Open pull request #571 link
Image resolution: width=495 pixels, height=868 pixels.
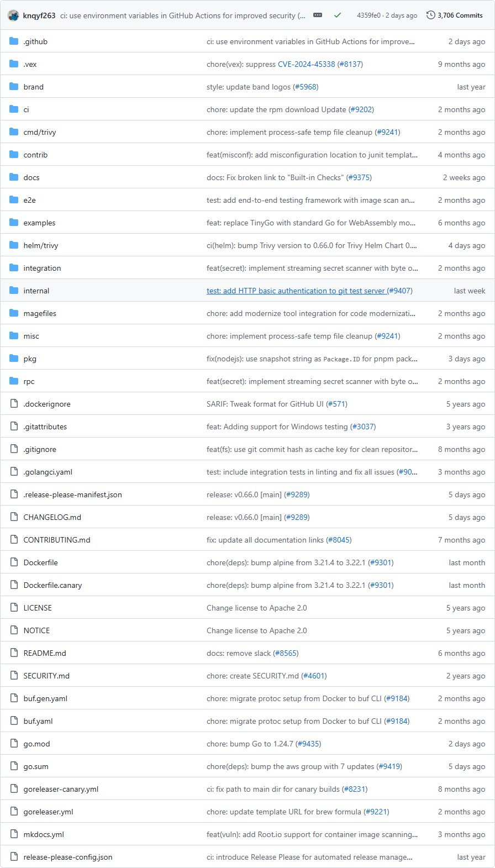[x=337, y=404]
